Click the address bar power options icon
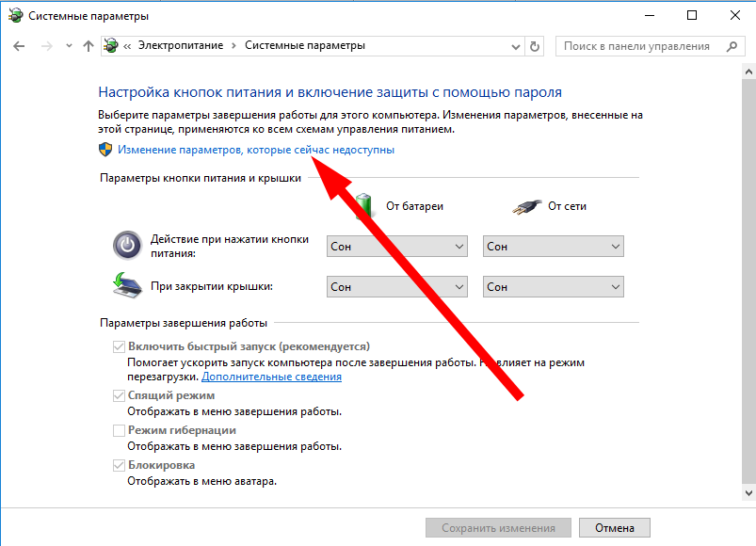Screen dimensions: 756x546 (111, 46)
